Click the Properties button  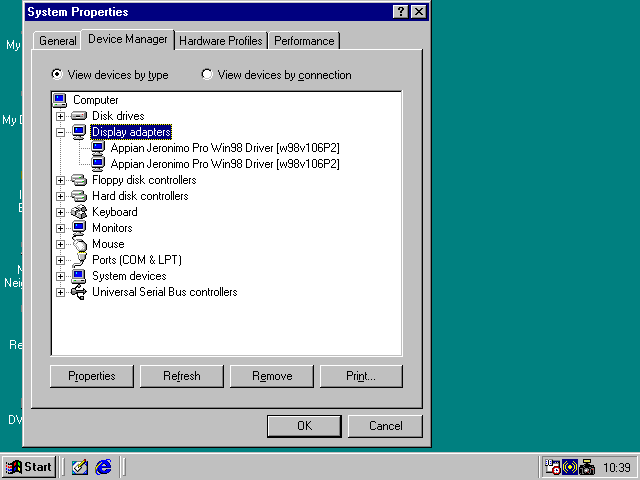(x=92, y=376)
